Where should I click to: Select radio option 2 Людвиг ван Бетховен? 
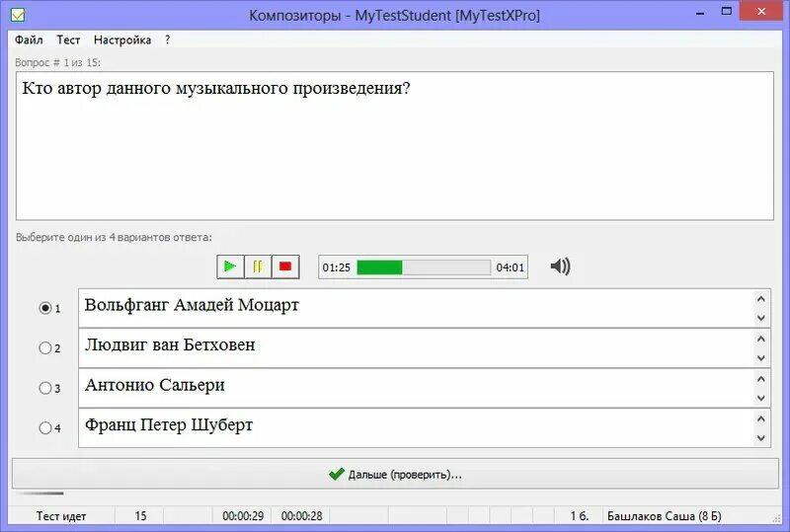coord(45,347)
